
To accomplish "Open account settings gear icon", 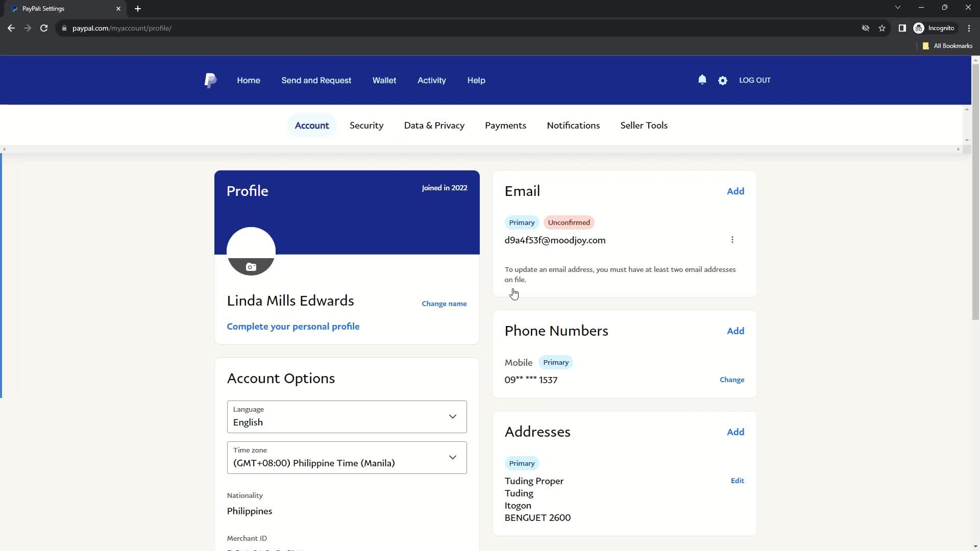I will [722, 80].
